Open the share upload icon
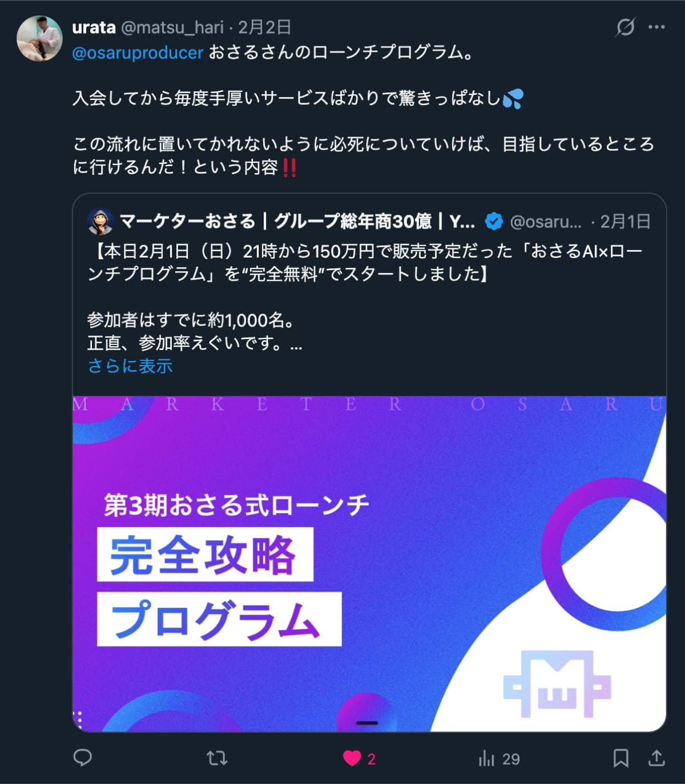The width and height of the screenshot is (685, 784). point(657,758)
